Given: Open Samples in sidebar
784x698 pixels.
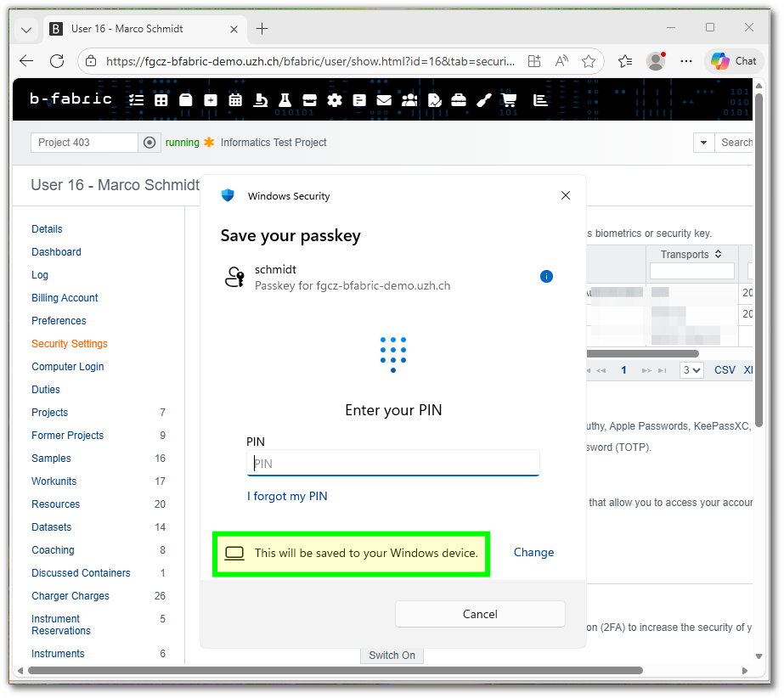Looking at the screenshot, I should pyautogui.click(x=52, y=459).
